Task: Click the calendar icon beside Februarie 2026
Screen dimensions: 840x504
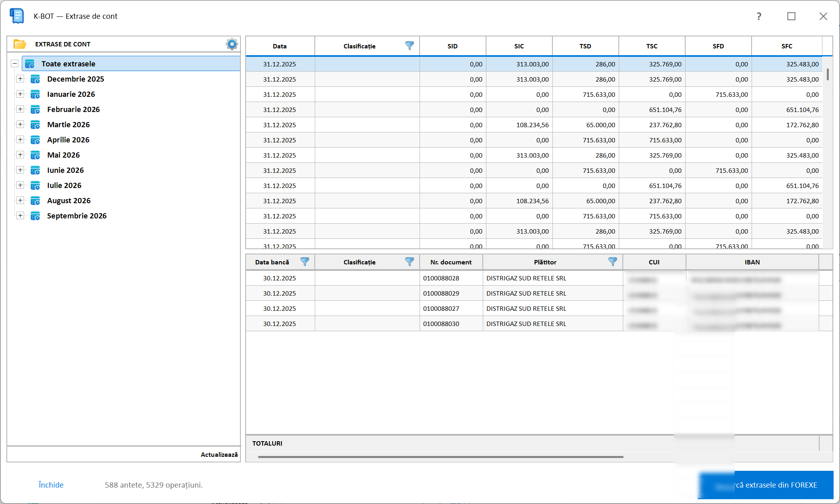Action: 36,110
